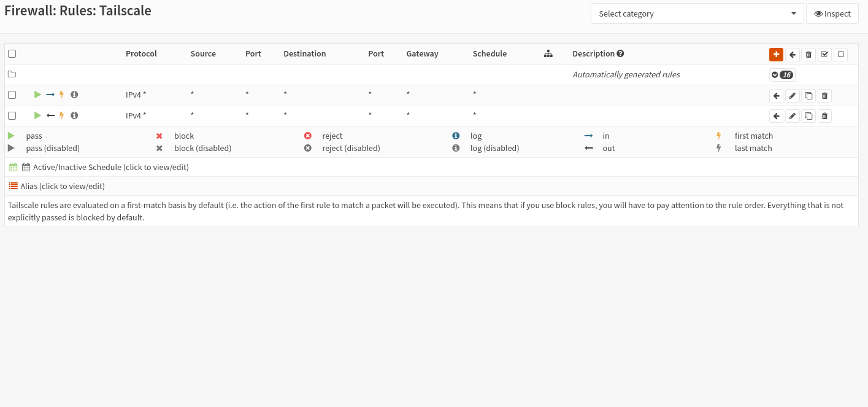Click the header trash icon to delete selected rules
Image resolution: width=868 pixels, height=407 pixels.
point(808,54)
